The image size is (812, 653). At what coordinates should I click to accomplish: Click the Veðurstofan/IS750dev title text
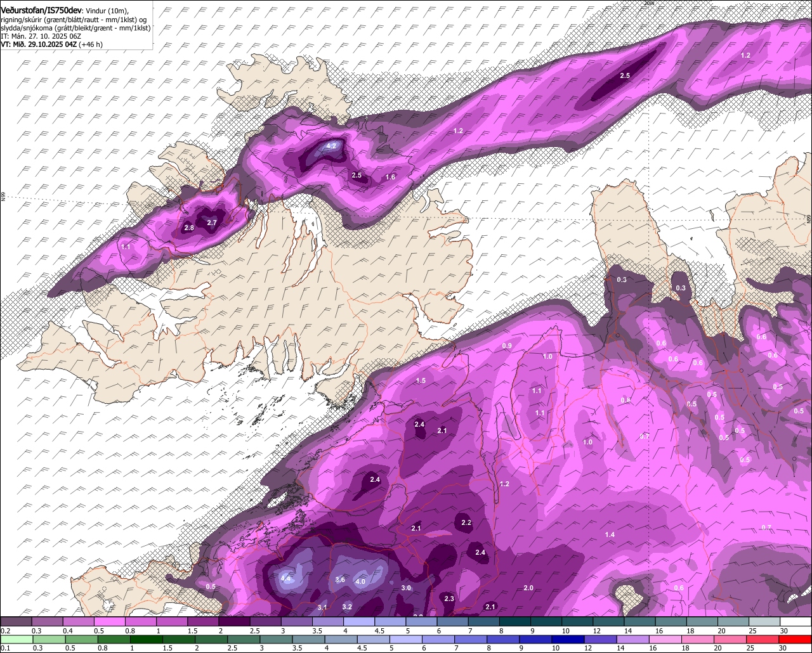click(x=42, y=10)
